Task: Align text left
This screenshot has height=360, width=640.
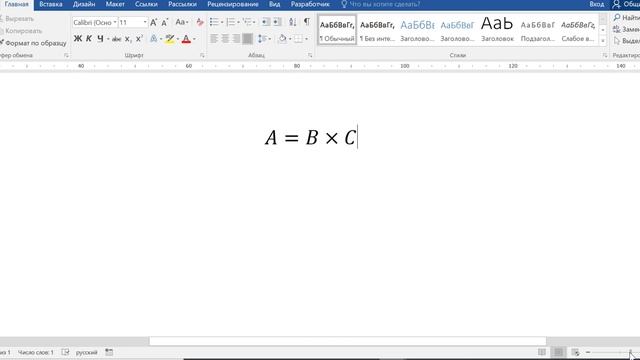Action: pos(214,39)
